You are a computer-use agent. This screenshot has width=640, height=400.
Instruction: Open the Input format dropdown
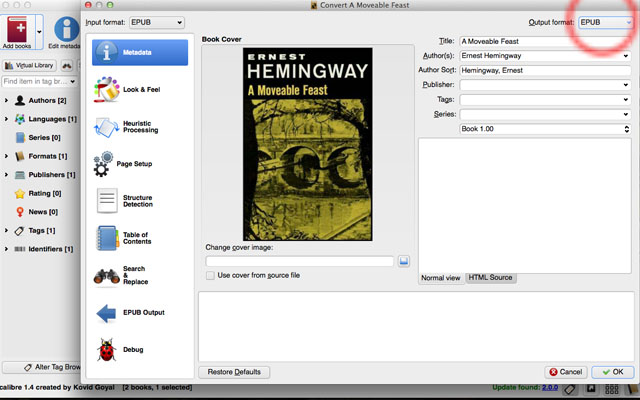(157, 22)
